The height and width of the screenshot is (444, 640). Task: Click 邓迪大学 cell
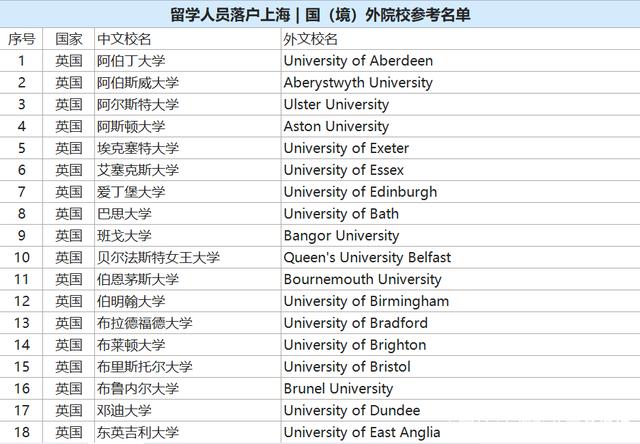[188, 410]
